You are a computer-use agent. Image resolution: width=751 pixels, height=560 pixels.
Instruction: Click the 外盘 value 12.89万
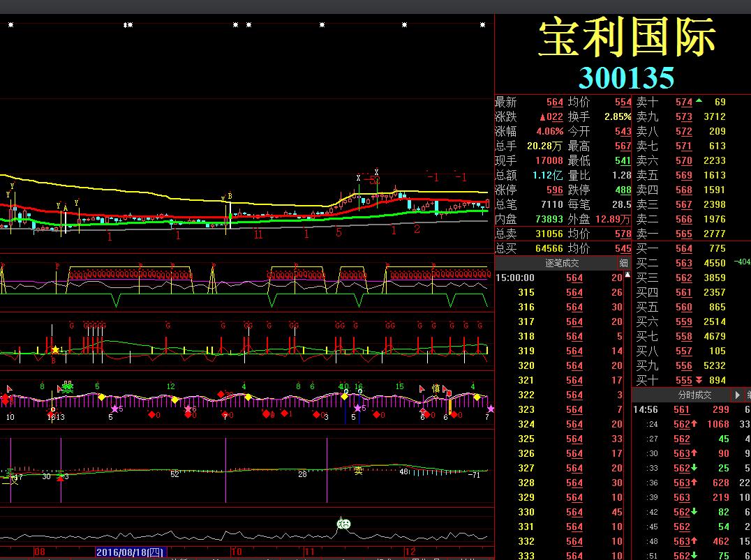[x=613, y=219]
